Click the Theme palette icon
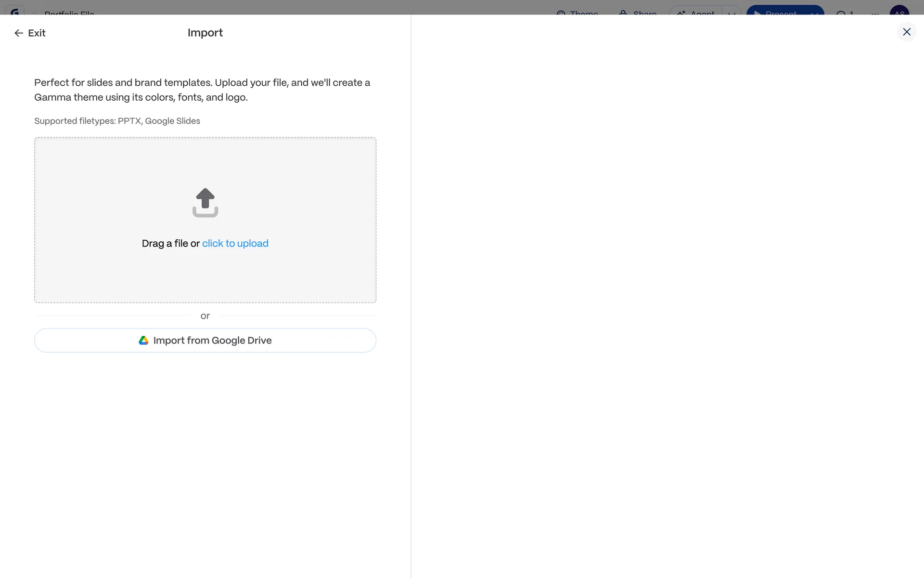 tap(561, 13)
